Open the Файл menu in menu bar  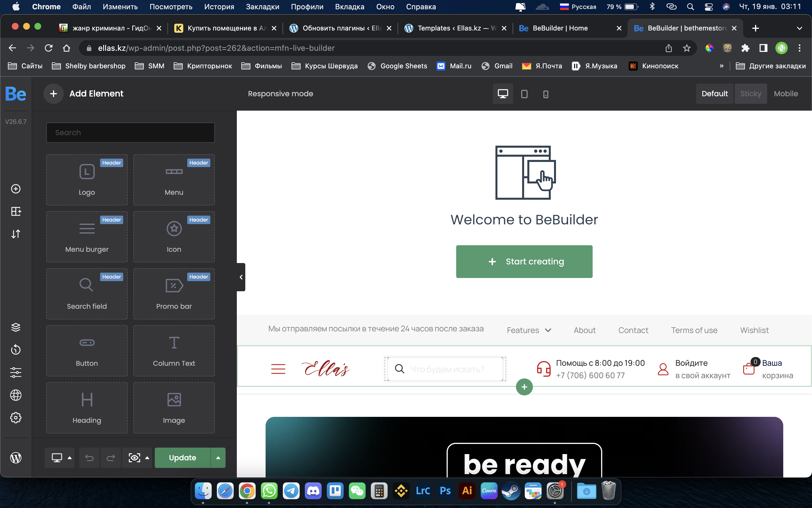tap(81, 7)
